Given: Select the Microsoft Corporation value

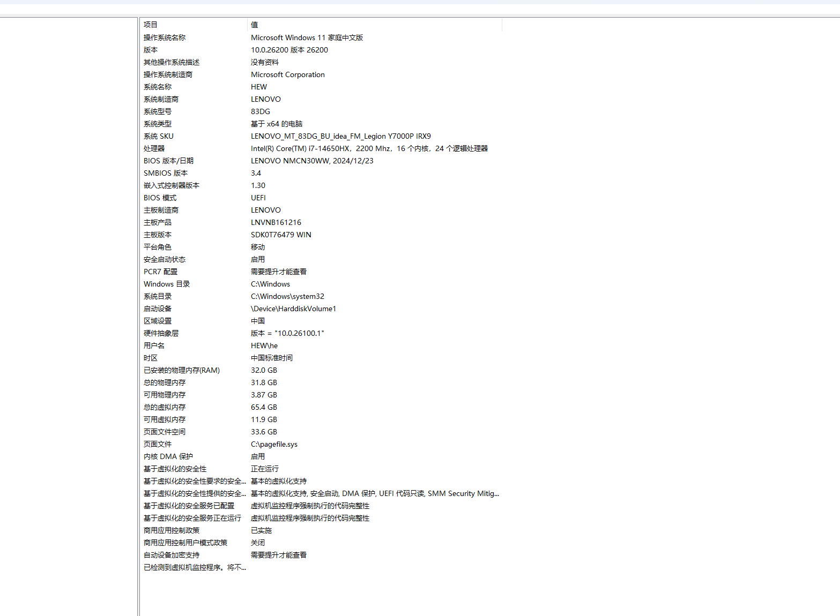Looking at the screenshot, I should 288,74.
